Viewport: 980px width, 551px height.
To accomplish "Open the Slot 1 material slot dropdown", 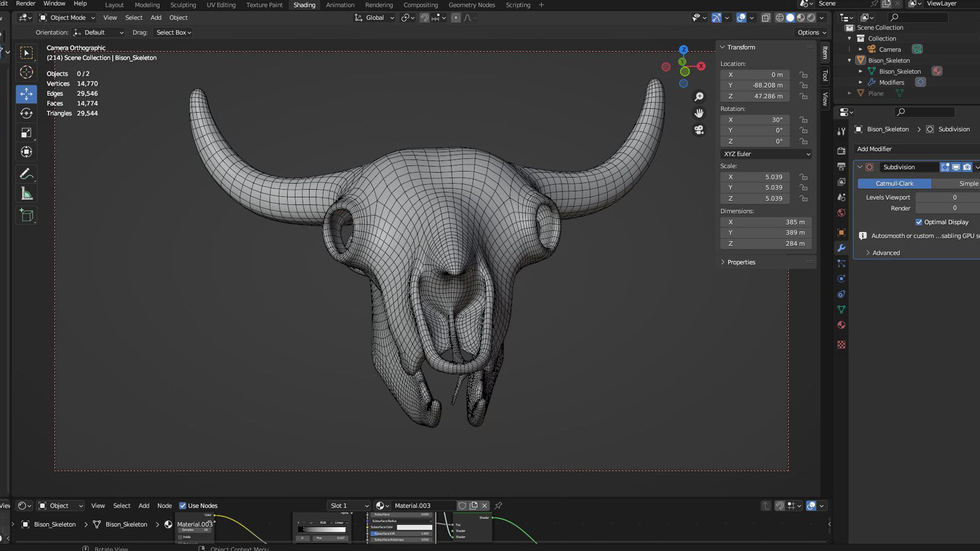I will pyautogui.click(x=349, y=506).
